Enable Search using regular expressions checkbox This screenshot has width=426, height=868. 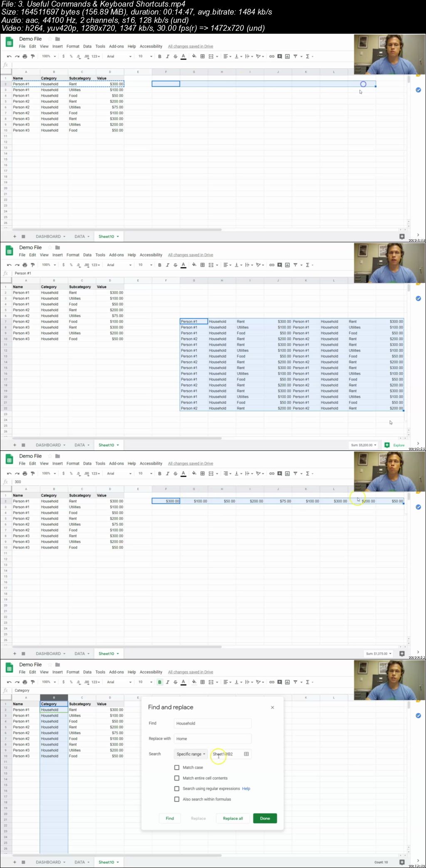(177, 789)
